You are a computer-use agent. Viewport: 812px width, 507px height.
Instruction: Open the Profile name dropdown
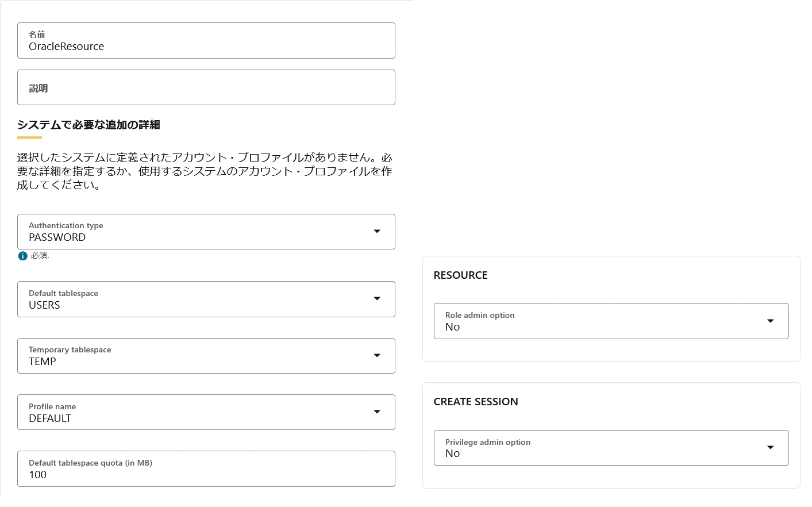[x=206, y=412]
